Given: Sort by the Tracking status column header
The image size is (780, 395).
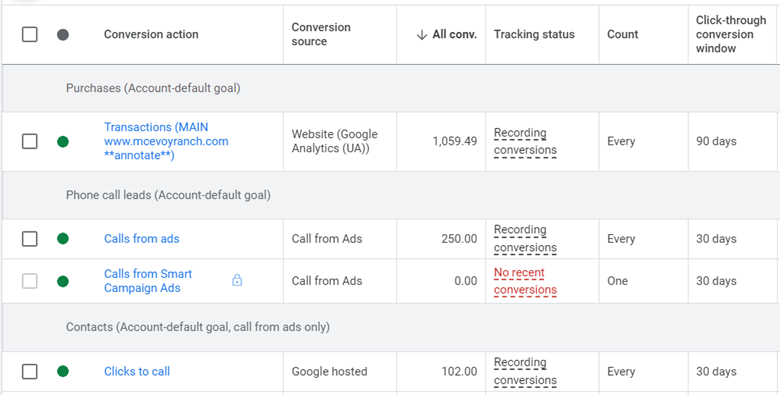Looking at the screenshot, I should 534,34.
